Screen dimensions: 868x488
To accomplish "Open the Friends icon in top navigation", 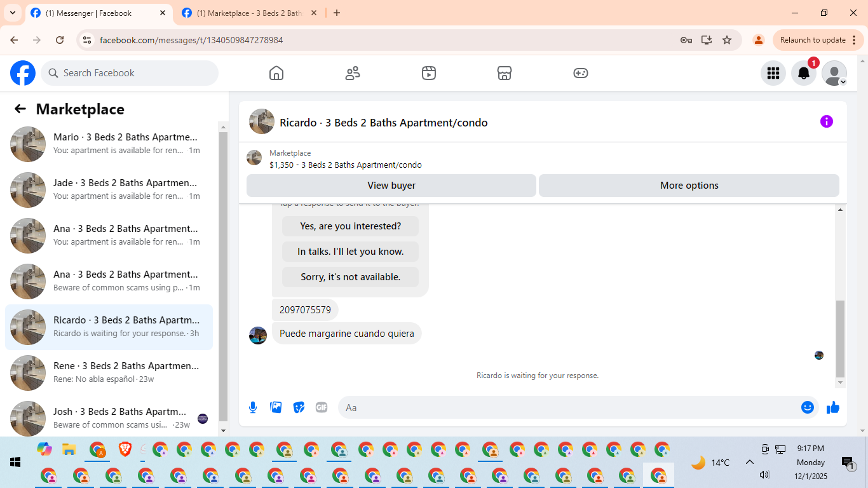I will 353,73.
